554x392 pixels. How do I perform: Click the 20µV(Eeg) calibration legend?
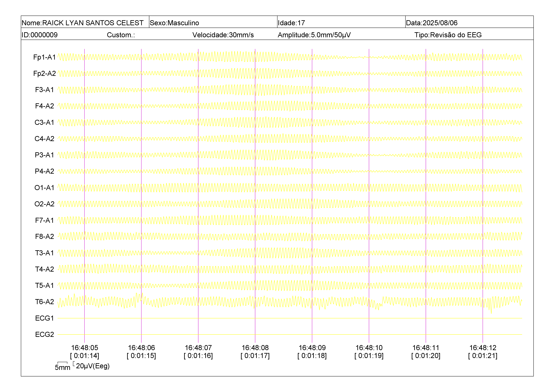click(91, 366)
